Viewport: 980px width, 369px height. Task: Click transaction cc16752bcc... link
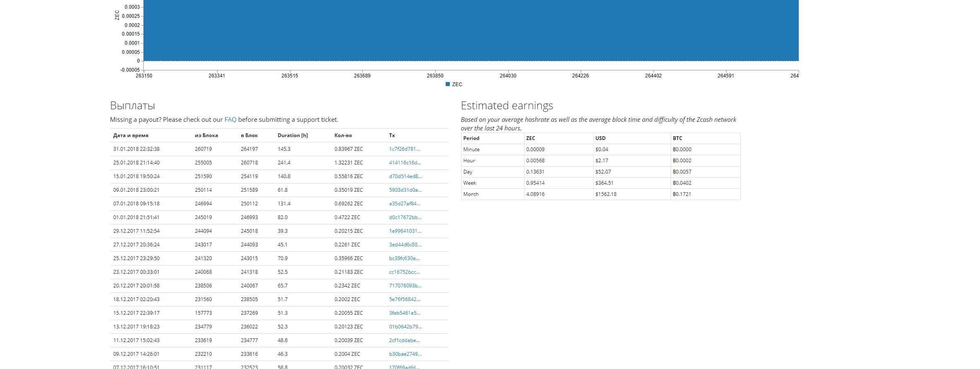(x=404, y=272)
